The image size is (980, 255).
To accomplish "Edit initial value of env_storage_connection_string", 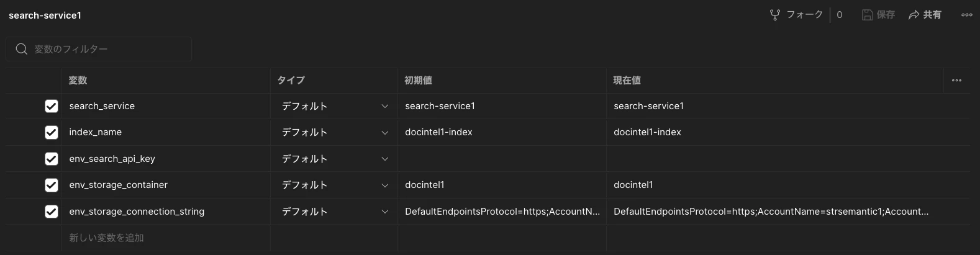I will pyautogui.click(x=502, y=212).
